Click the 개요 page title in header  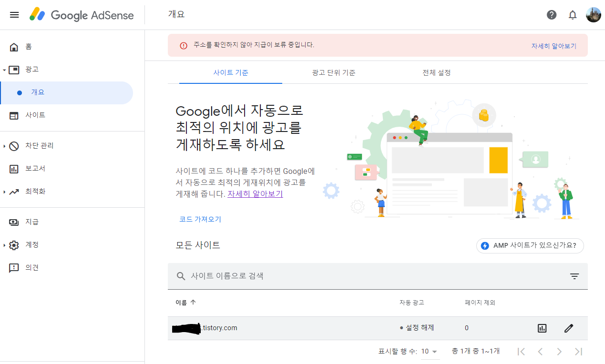click(x=176, y=14)
